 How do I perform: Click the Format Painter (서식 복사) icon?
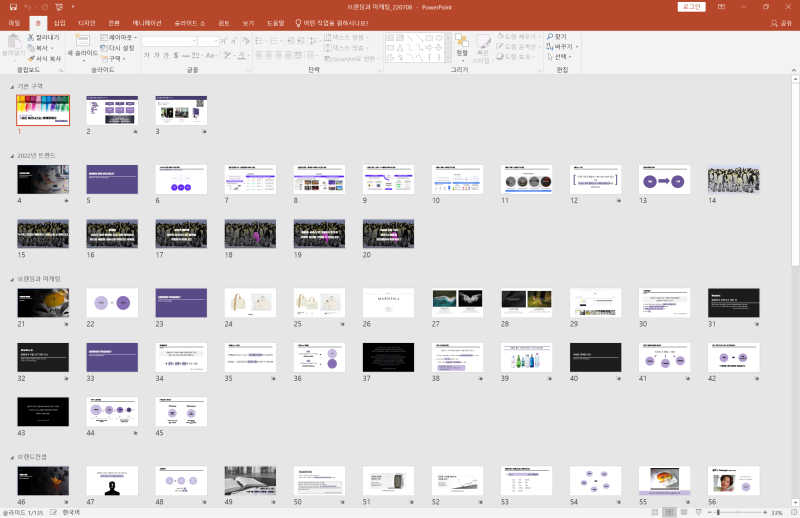coord(30,58)
